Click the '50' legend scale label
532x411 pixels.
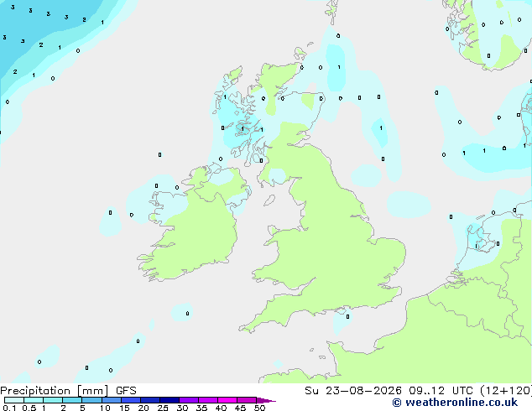(x=260, y=408)
